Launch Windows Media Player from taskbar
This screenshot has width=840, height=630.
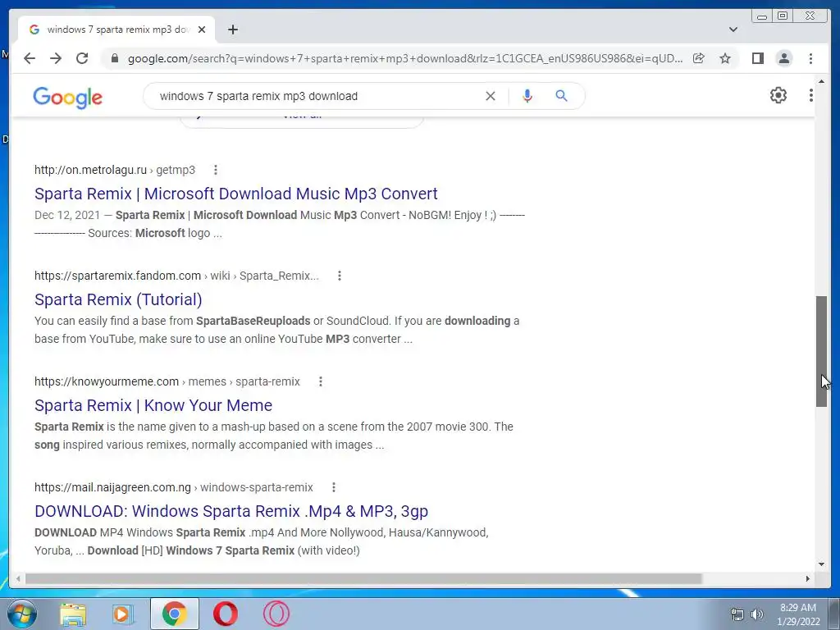(x=122, y=614)
